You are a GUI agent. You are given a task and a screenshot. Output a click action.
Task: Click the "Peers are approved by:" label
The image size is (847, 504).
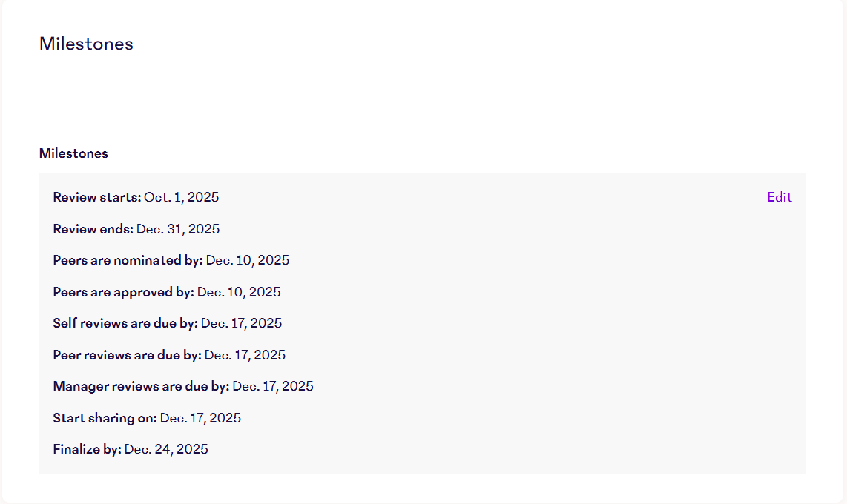point(123,292)
